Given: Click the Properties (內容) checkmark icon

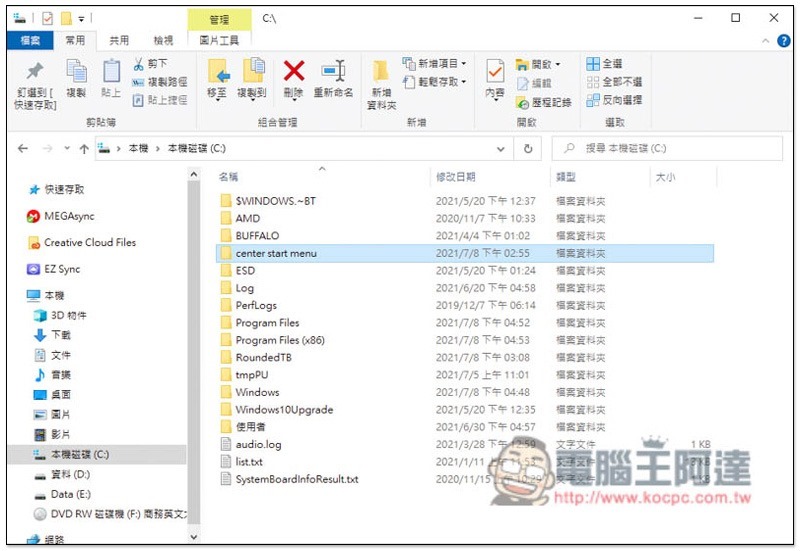Looking at the screenshot, I should (x=494, y=71).
